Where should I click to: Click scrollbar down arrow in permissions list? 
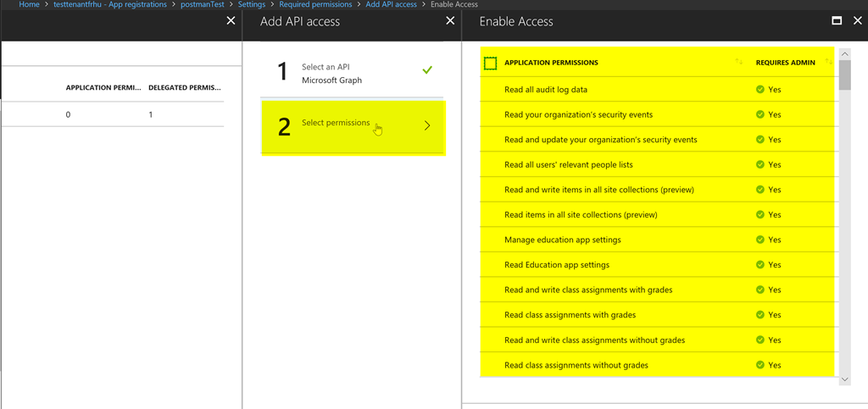click(845, 379)
